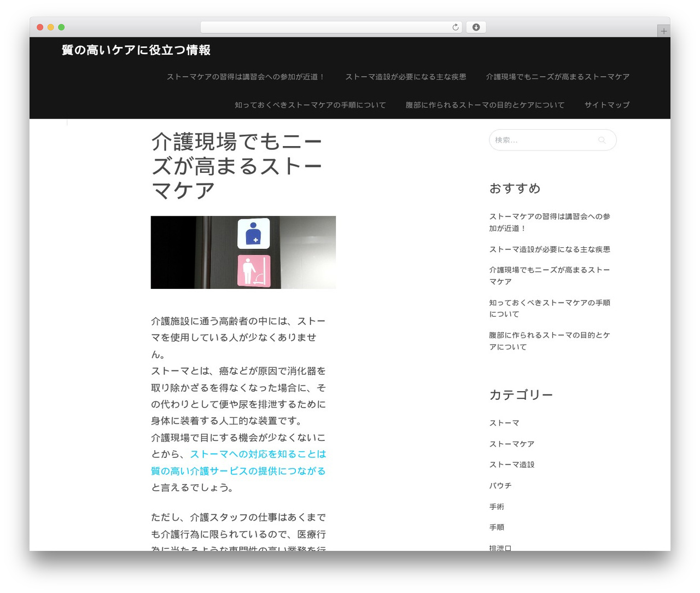Image resolution: width=700 pixels, height=593 pixels.
Task: Open nav item ストーマ造設が必要になる主な疾患
Action: coord(406,77)
